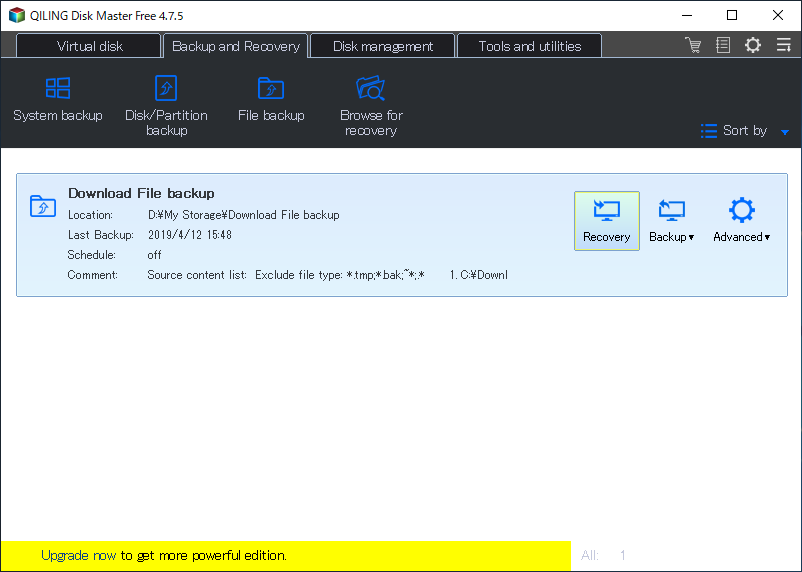Image resolution: width=802 pixels, height=572 pixels.
Task: Click the Recovery button for Download File backup
Action: 607,221
